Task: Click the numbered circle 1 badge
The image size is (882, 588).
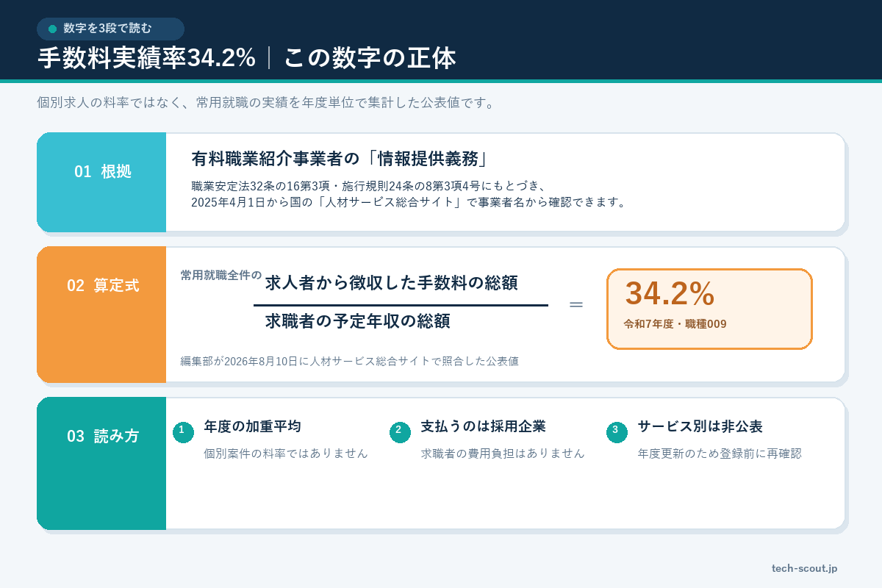Action: pos(183,432)
